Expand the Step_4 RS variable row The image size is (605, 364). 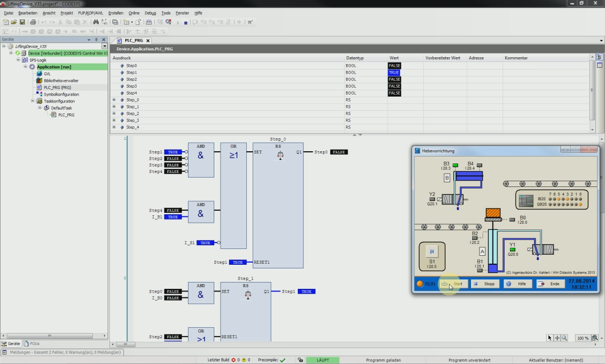click(114, 127)
